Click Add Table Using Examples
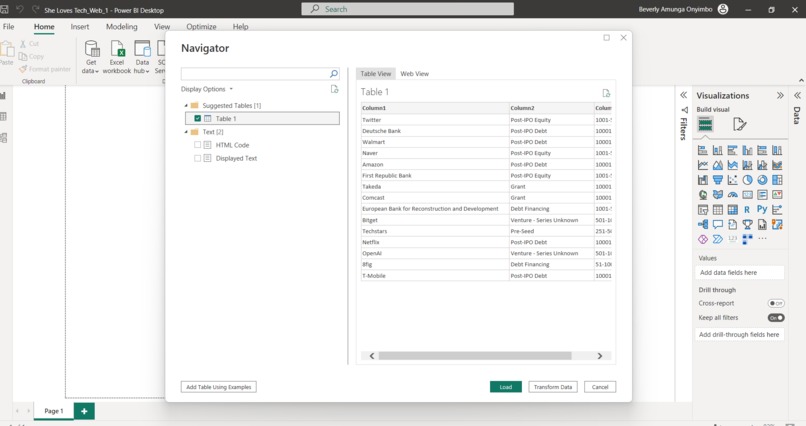This screenshot has width=806, height=426. 218,387
